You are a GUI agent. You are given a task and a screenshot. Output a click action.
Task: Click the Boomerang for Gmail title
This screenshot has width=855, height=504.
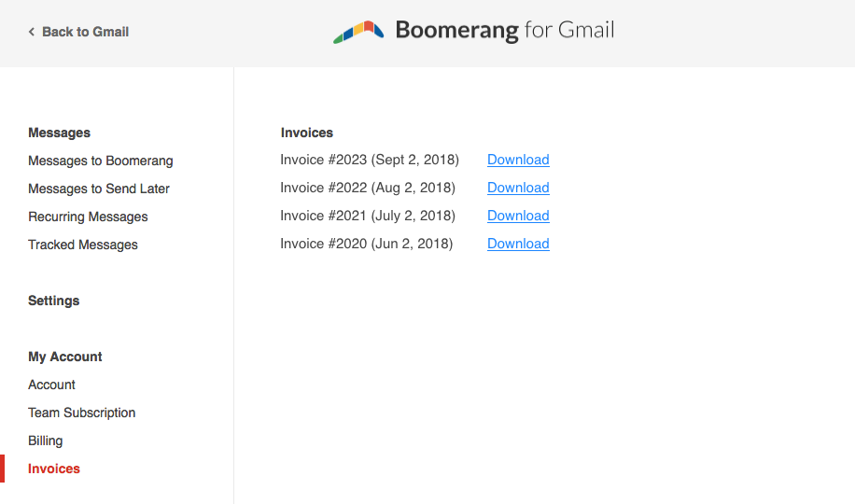504,30
